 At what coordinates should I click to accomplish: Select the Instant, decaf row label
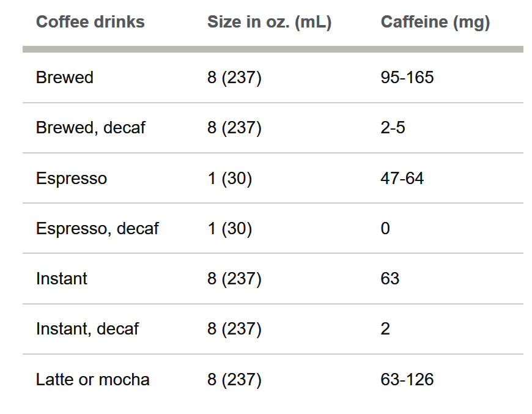point(87,329)
